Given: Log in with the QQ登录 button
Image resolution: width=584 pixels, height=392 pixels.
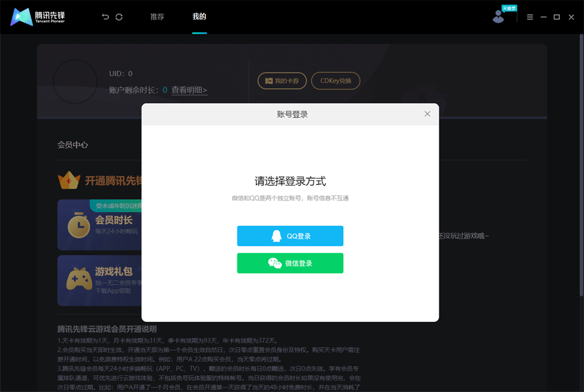Looking at the screenshot, I should (290, 236).
